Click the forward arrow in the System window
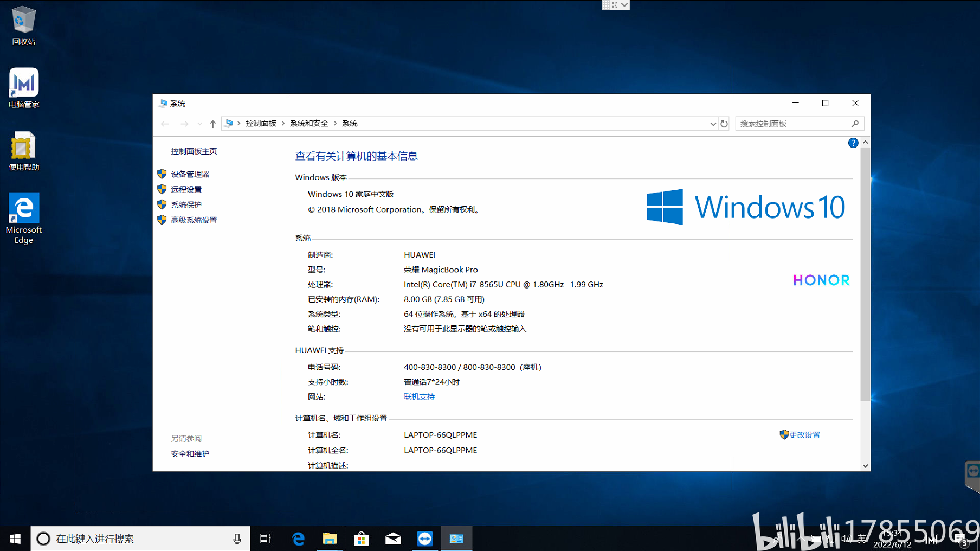Viewport: 980px width, 551px height. coord(184,124)
